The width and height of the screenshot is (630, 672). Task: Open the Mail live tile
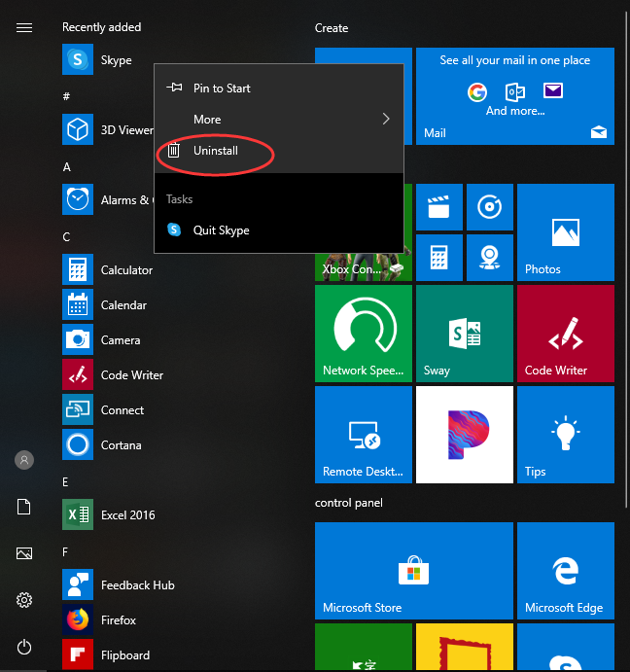pyautogui.click(x=515, y=96)
